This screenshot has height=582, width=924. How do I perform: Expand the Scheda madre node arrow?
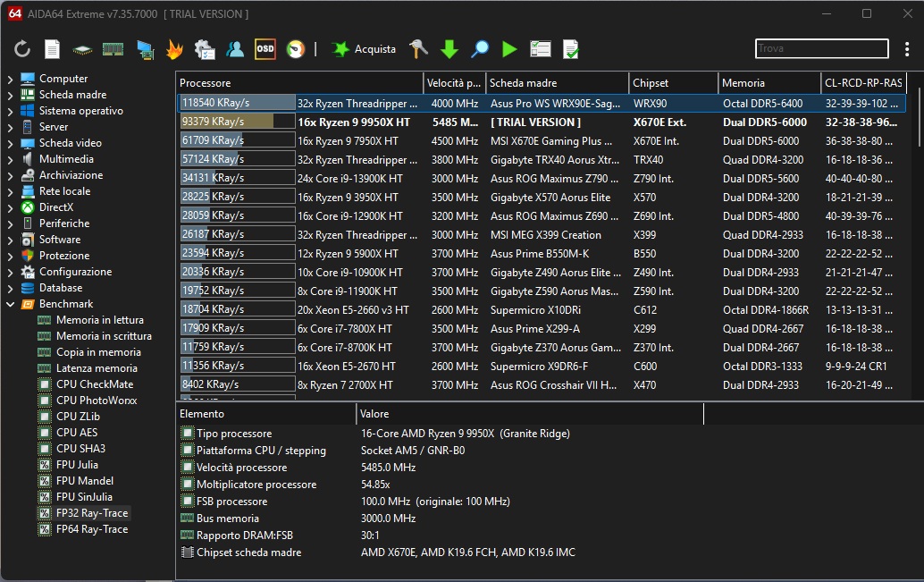pyautogui.click(x=10, y=95)
